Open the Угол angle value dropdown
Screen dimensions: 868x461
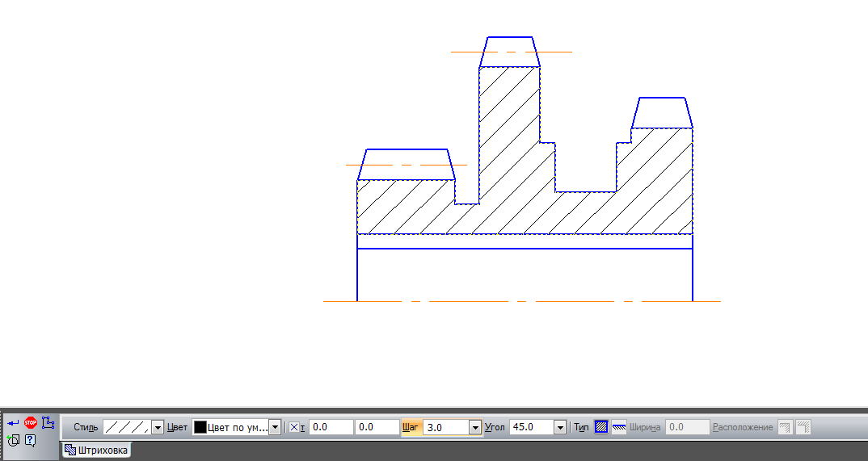tap(560, 427)
